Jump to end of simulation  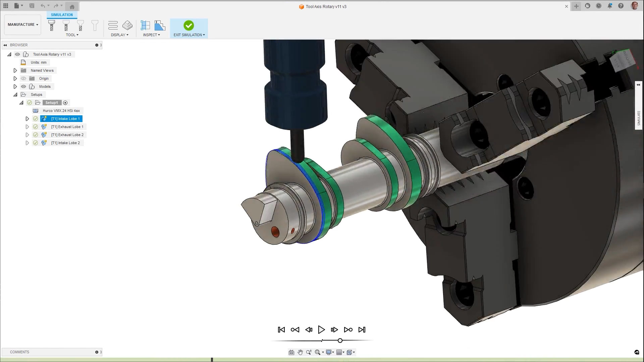click(362, 330)
